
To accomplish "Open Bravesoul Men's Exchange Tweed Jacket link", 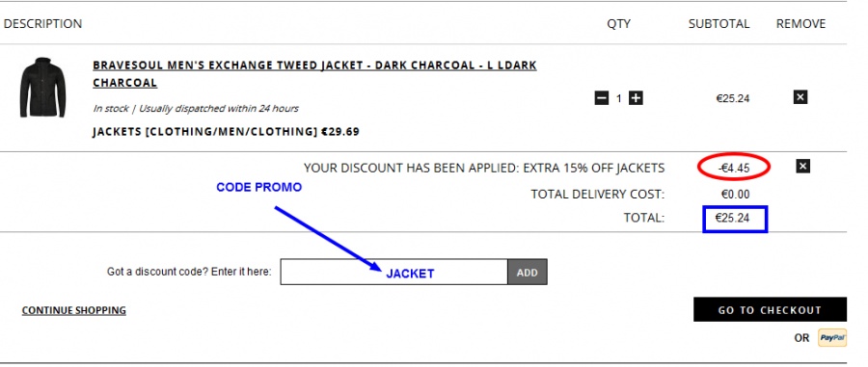I will click(x=314, y=73).
